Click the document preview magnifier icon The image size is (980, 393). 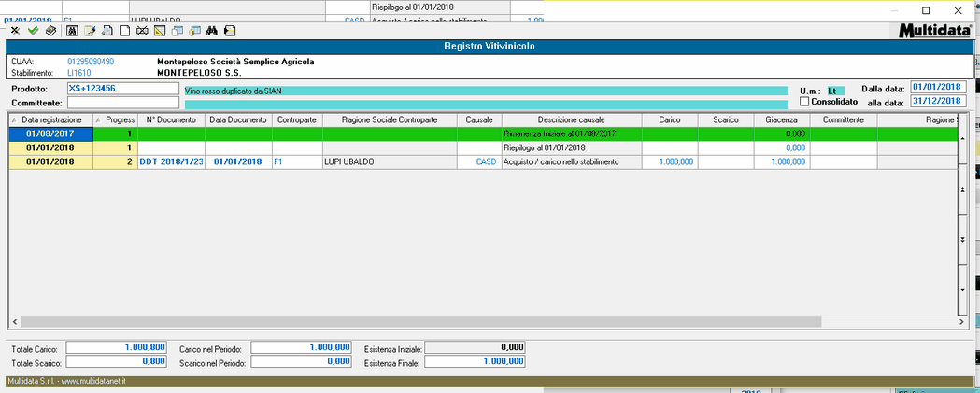107,31
